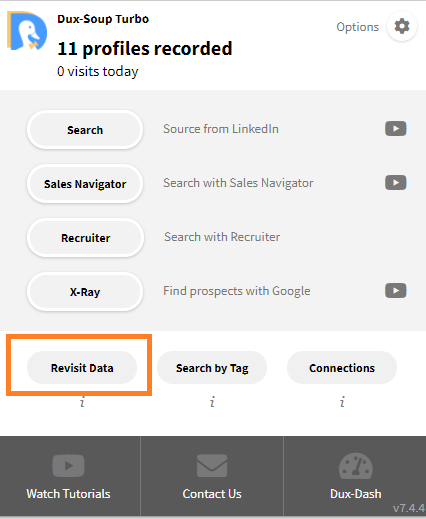
Task: Click the Sales Navigator button
Action: (85, 184)
